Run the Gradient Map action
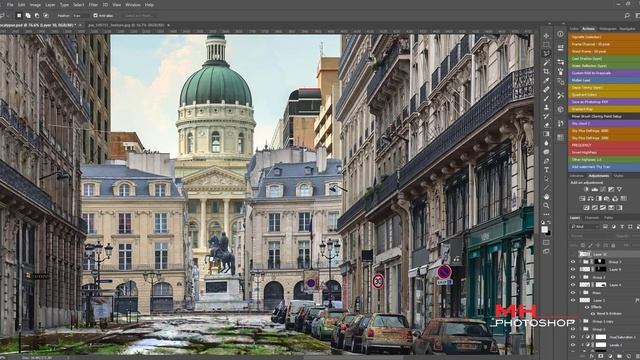The image size is (640, 360). coord(604,109)
